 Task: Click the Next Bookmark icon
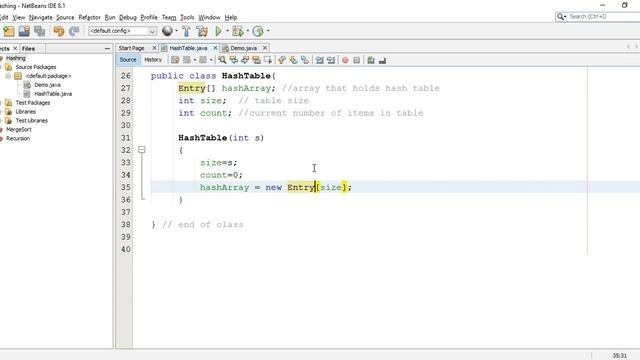point(293,60)
